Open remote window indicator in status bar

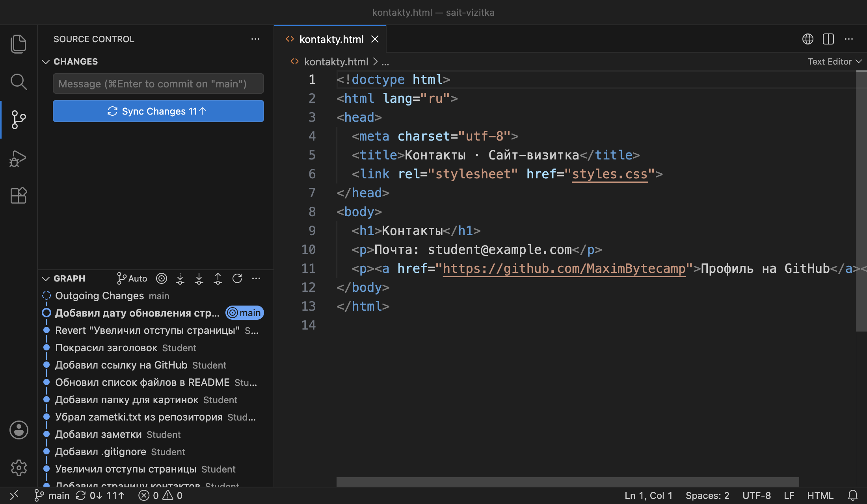(x=14, y=495)
